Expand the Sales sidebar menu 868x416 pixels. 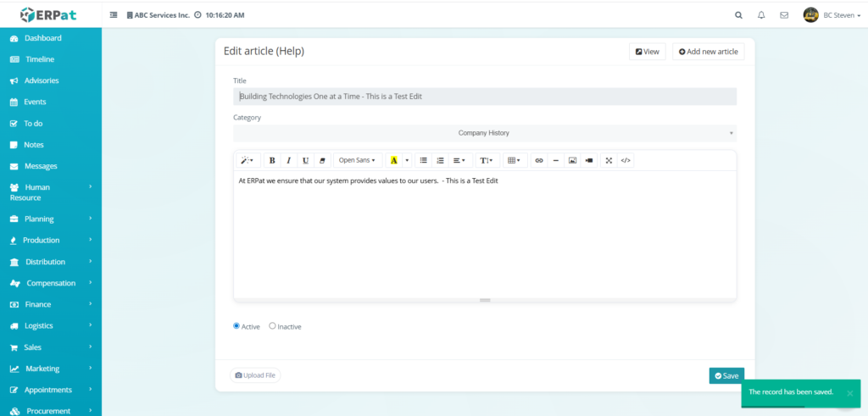pyautogui.click(x=51, y=347)
